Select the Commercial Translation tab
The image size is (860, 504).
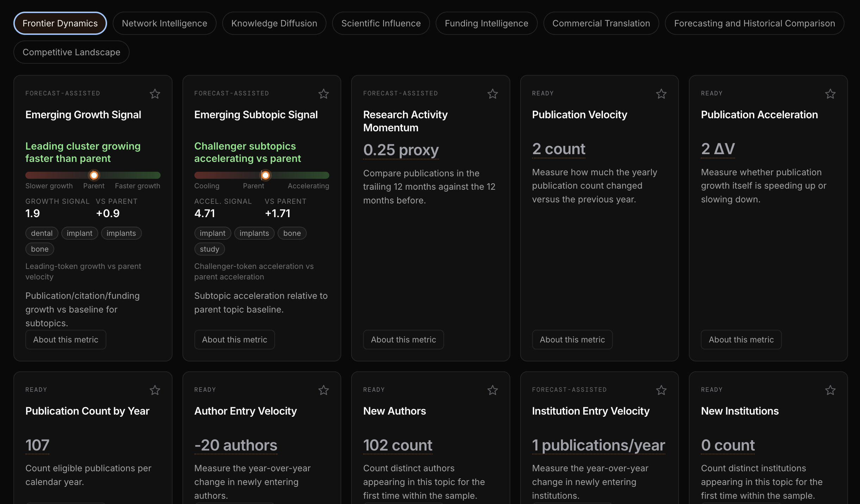[x=601, y=23]
